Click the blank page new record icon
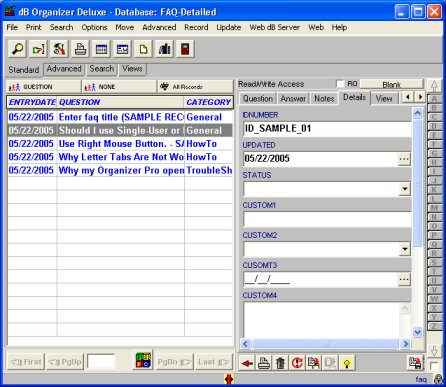 tap(143, 49)
